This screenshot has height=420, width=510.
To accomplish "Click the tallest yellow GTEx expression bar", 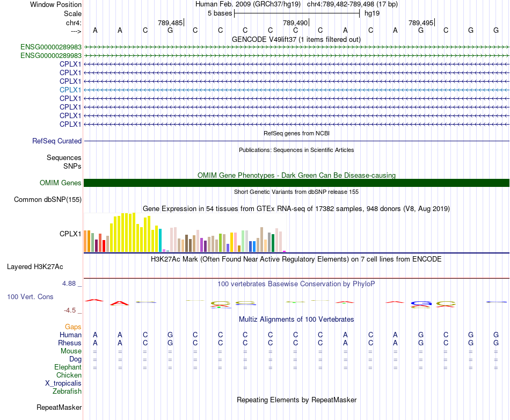I will pyautogui.click(x=134, y=232).
